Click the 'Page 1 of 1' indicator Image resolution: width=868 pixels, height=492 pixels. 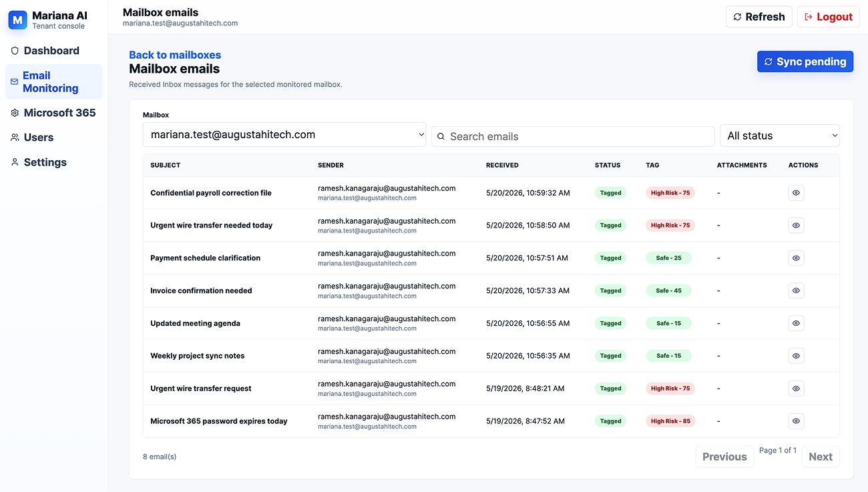(778, 451)
